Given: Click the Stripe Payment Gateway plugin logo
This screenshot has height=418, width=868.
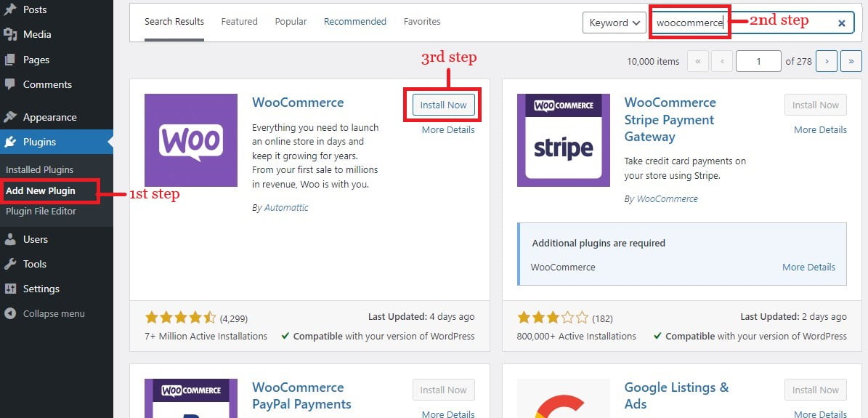Looking at the screenshot, I should [x=564, y=140].
